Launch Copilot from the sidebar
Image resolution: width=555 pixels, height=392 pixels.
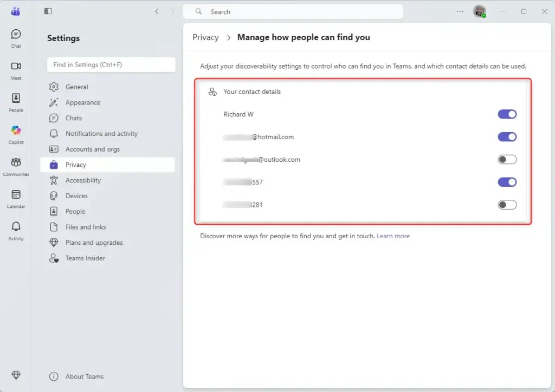[x=16, y=135]
